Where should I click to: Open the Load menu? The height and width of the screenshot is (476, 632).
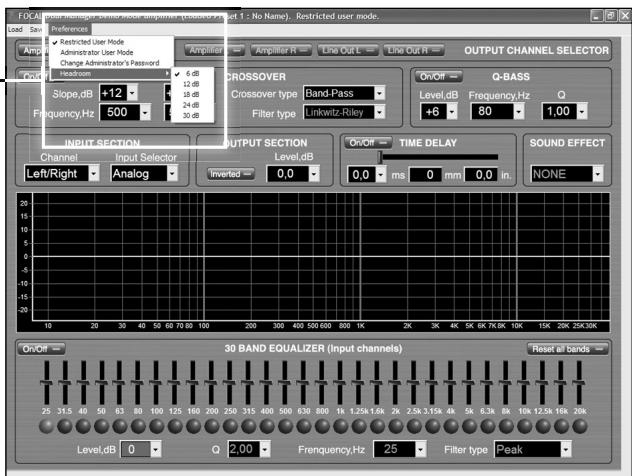(x=15, y=29)
